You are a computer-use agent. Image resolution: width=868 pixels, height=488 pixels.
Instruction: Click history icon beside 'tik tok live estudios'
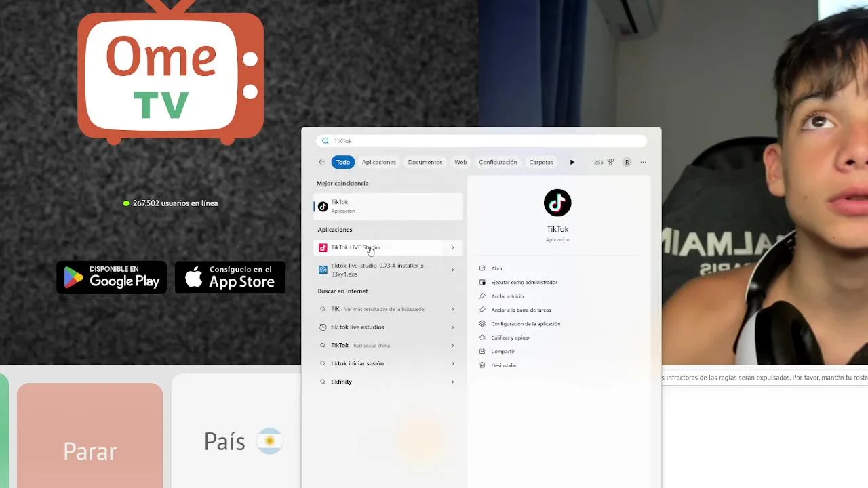323,327
